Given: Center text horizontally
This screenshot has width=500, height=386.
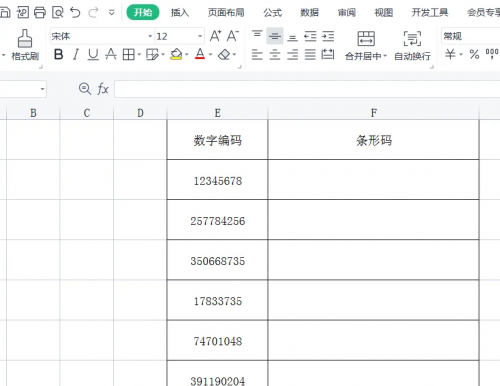Looking at the screenshot, I should [x=275, y=54].
